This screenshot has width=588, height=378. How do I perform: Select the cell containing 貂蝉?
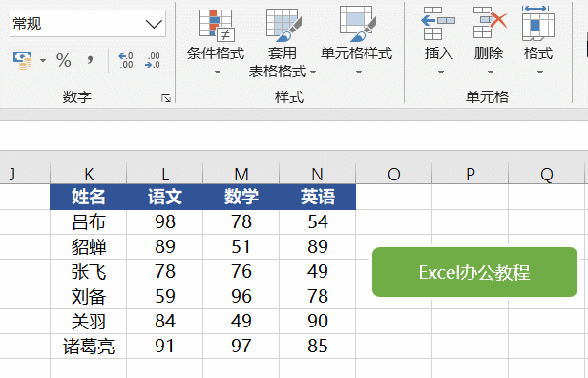[x=89, y=246]
